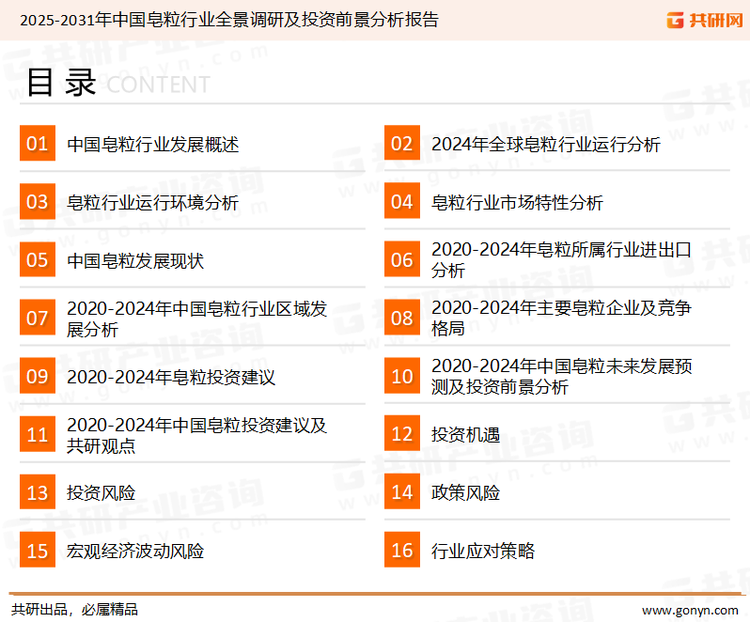Click the orange 11 number box
This screenshot has width=750, height=622.
(x=37, y=434)
